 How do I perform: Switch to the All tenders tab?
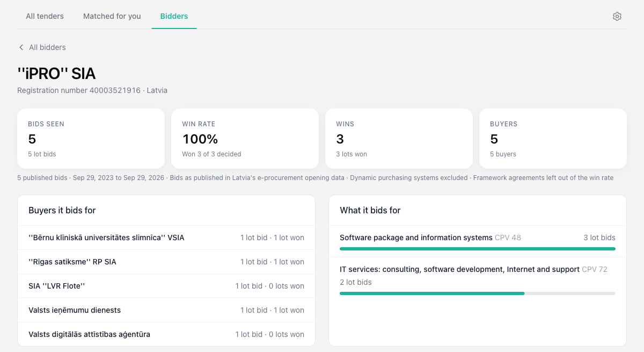point(45,16)
